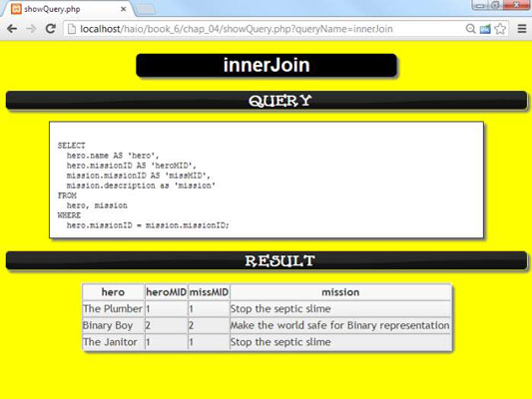Close the showQuery.php tab

(x=123, y=9)
